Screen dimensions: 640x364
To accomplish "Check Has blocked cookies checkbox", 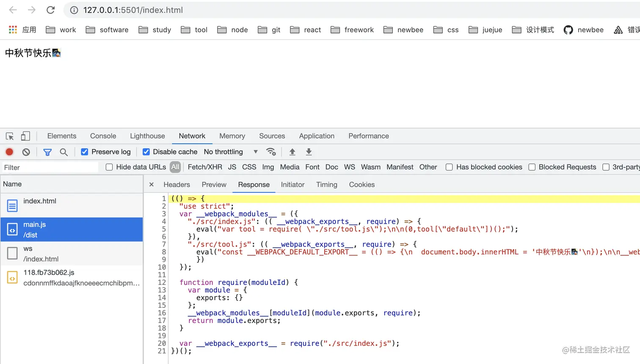I will (449, 167).
